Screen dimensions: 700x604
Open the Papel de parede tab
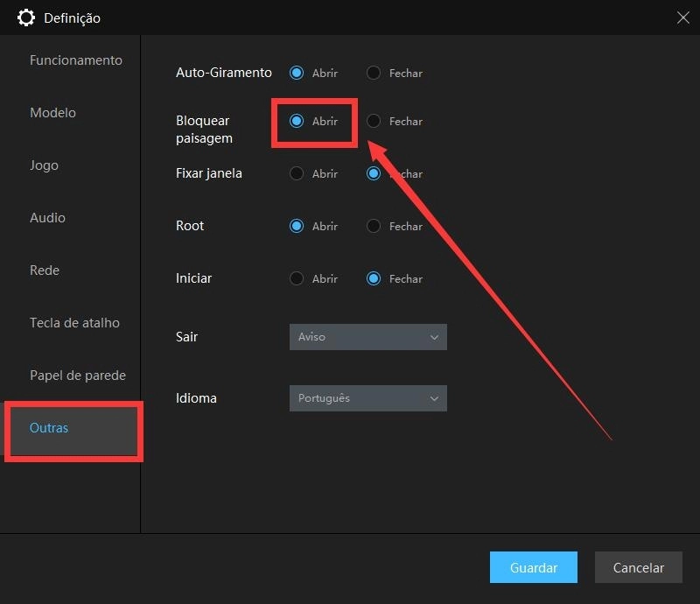point(77,376)
